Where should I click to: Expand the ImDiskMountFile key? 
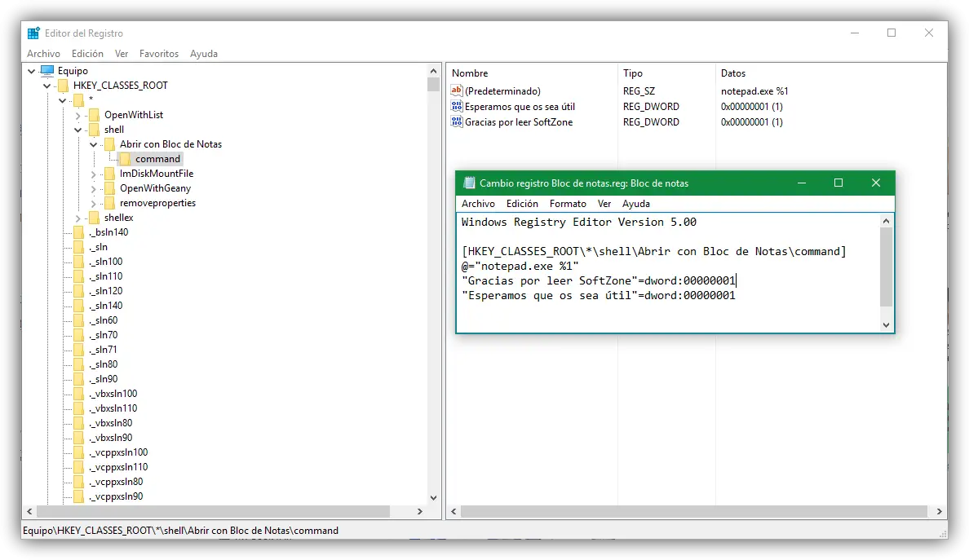tap(93, 174)
